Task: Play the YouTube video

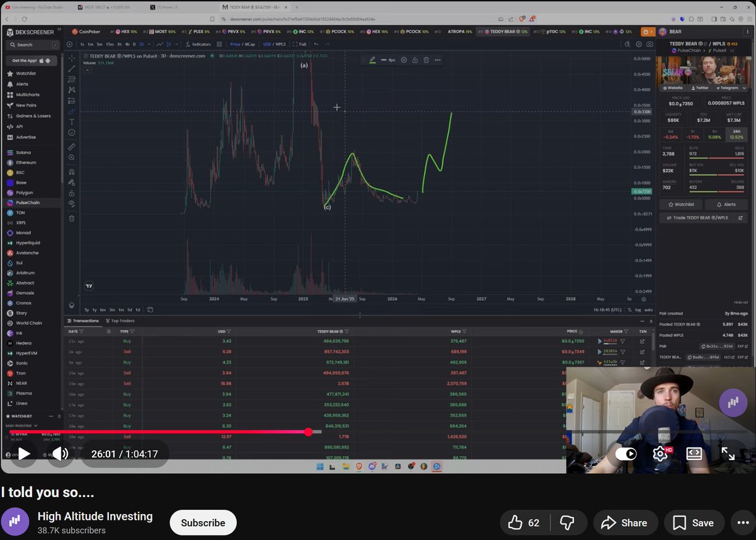Action: (x=24, y=454)
